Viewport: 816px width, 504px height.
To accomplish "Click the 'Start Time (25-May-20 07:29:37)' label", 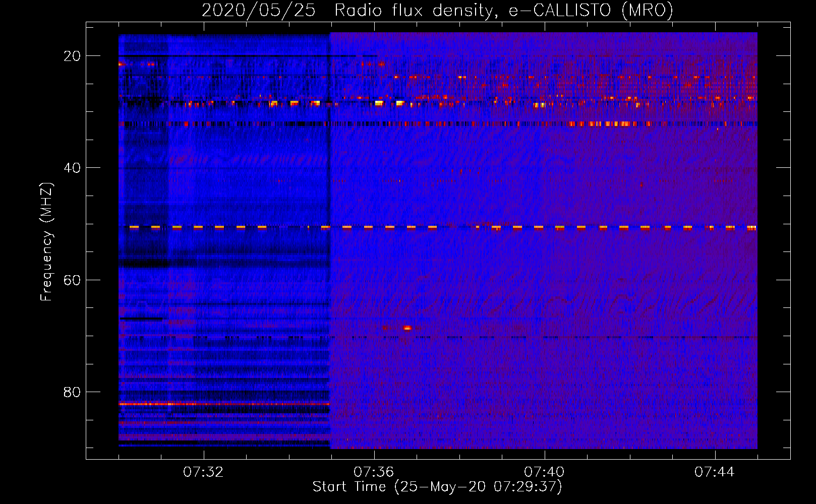I will (x=437, y=487).
